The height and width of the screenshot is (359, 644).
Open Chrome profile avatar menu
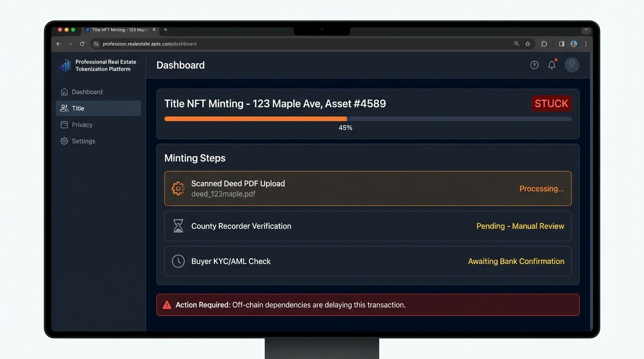574,44
